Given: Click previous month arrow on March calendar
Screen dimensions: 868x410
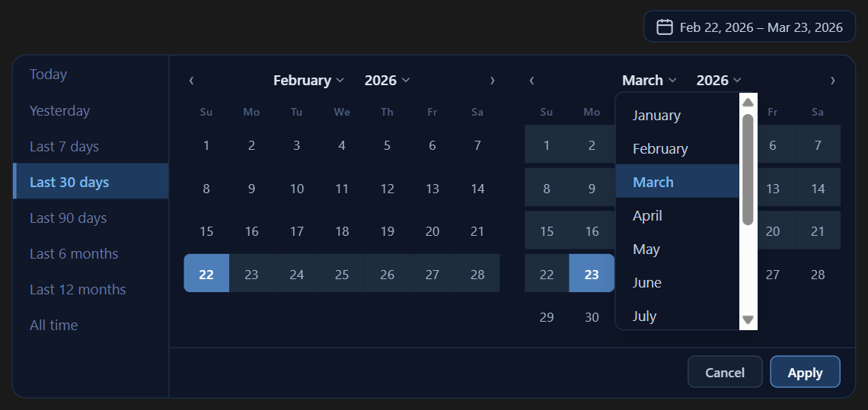Looking at the screenshot, I should click(531, 81).
